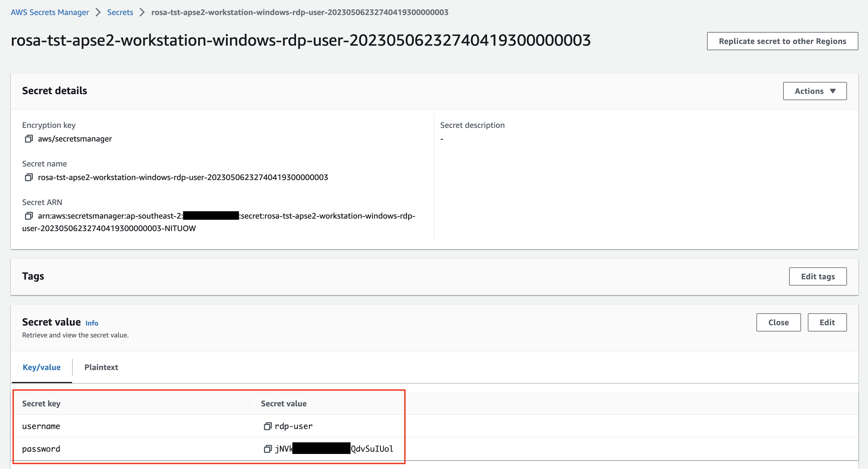Select the password row key
The height and width of the screenshot is (469, 868).
[x=41, y=449]
